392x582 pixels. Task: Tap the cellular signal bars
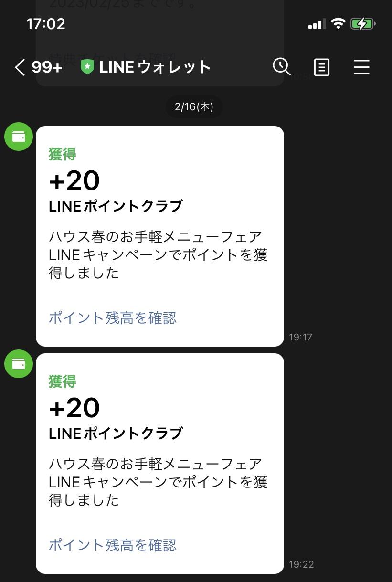pyautogui.click(x=317, y=24)
